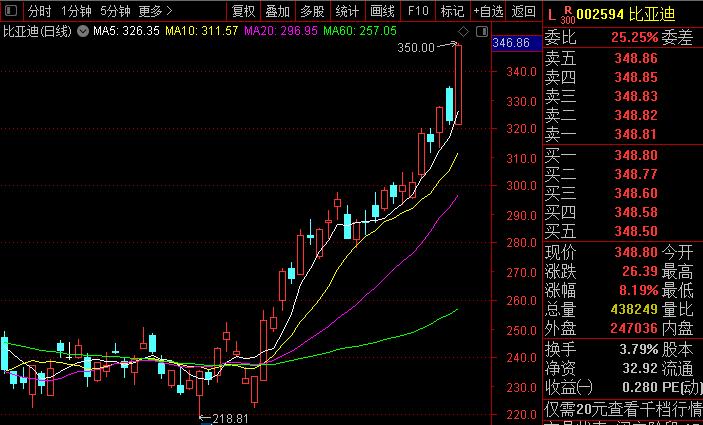Viewport: 703px width, 425px height.
Task: Expand the dropdown beside 比亚迪(日线)
Action: [x=82, y=31]
